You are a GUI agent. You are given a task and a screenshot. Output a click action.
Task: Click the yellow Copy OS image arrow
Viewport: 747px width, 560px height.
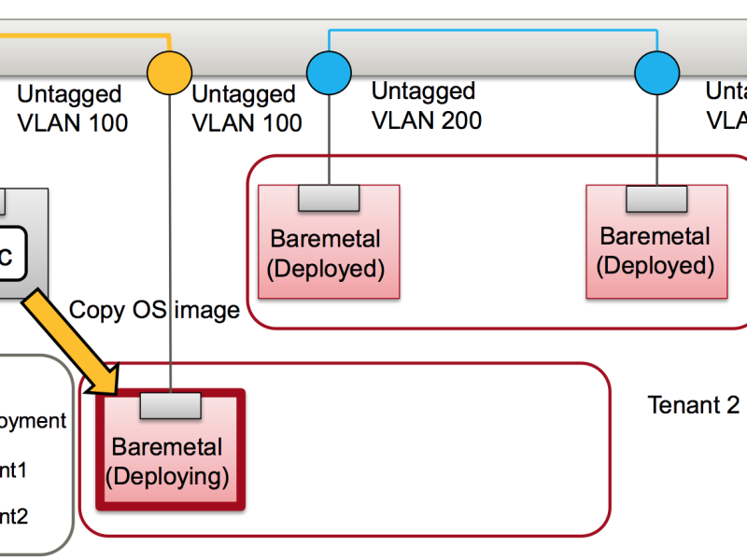pos(72,343)
